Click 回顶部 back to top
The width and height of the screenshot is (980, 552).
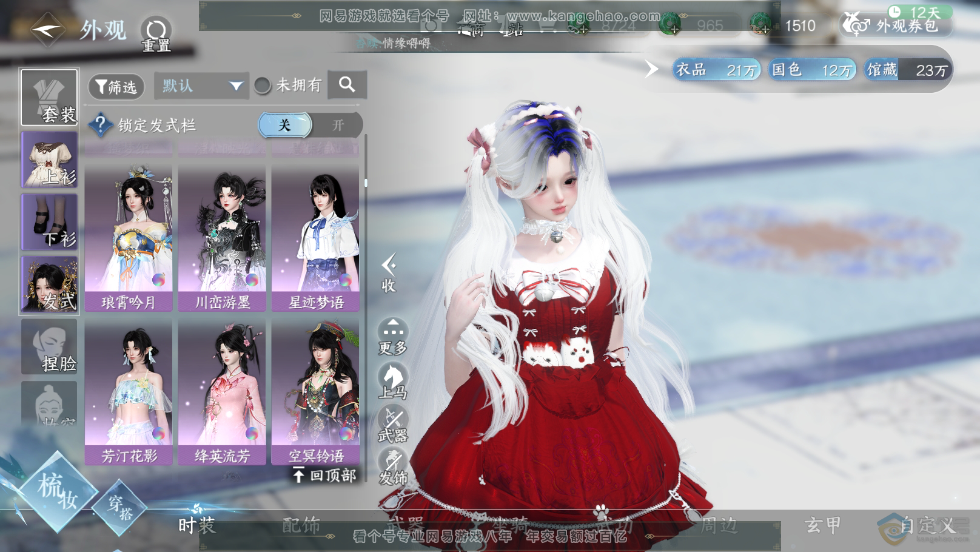[324, 475]
